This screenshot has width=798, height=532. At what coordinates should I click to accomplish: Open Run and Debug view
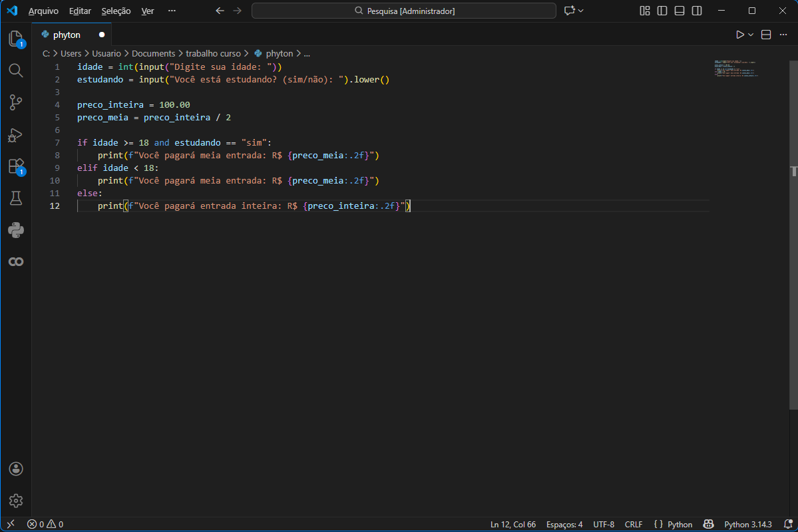click(16, 135)
